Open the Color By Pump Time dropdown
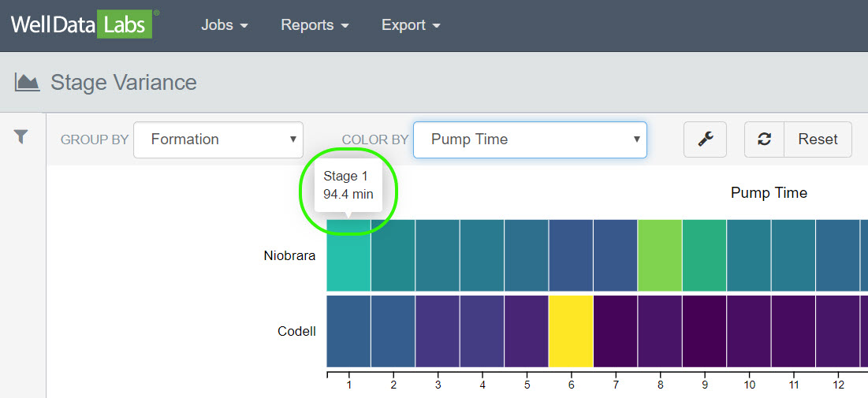The height and width of the screenshot is (398, 868). click(530, 139)
